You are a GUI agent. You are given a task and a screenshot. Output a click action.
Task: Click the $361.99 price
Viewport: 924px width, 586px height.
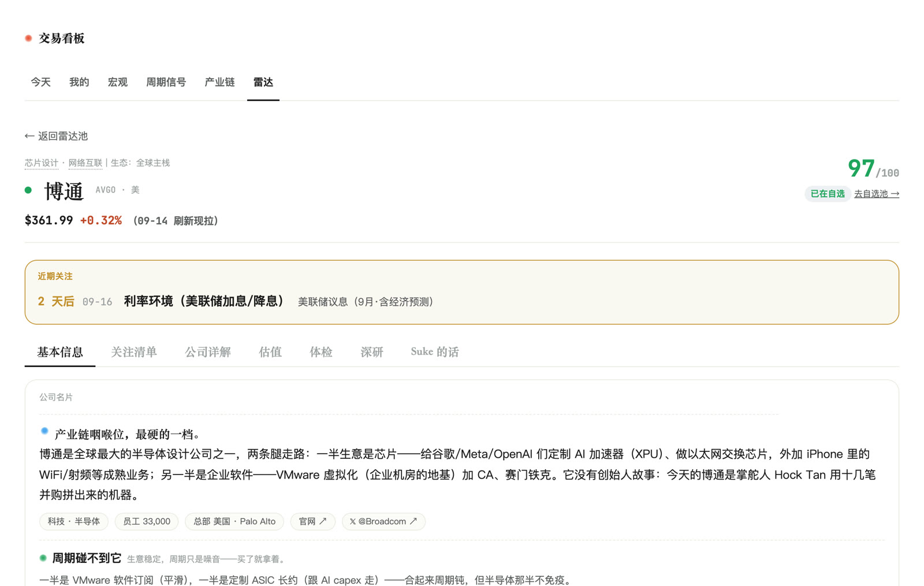pyautogui.click(x=49, y=220)
